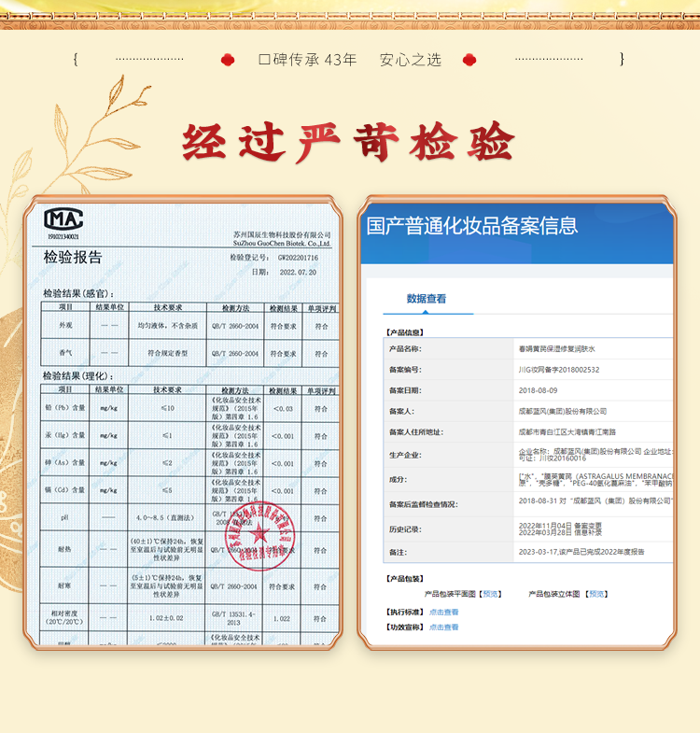Screen dimensions: 700x733
Task: Open 点击查看 link beside 执行标准
Action: pos(443,612)
